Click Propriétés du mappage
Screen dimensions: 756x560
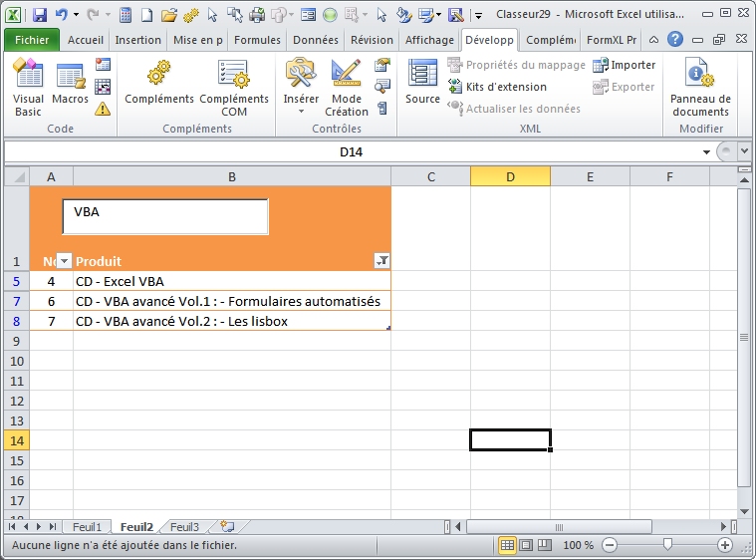click(516, 65)
